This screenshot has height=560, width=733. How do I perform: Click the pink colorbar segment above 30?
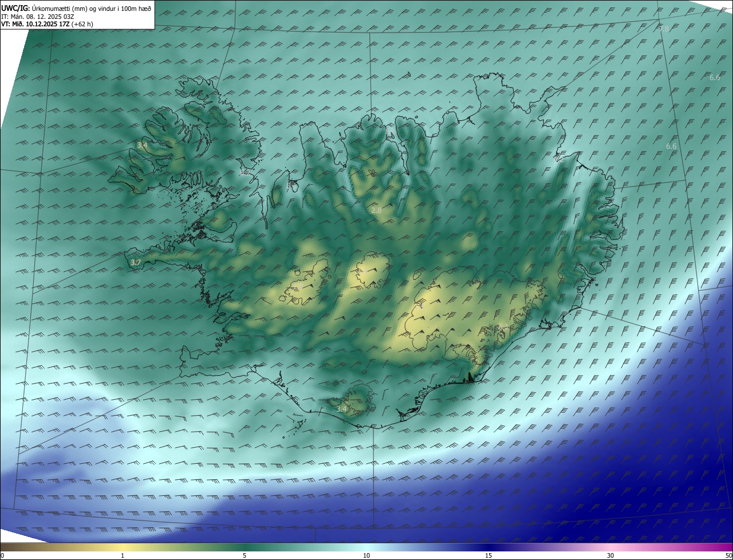[610, 547]
